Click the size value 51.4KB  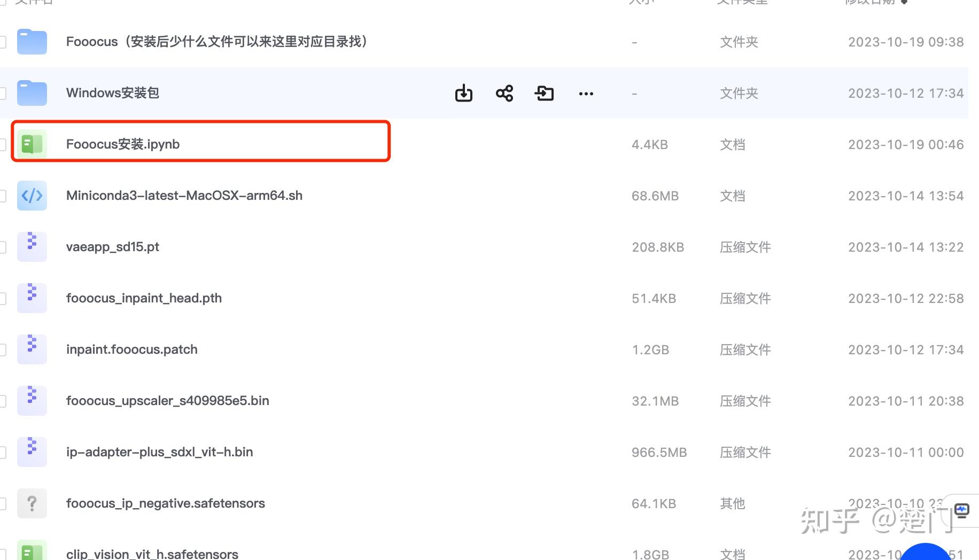654,299
